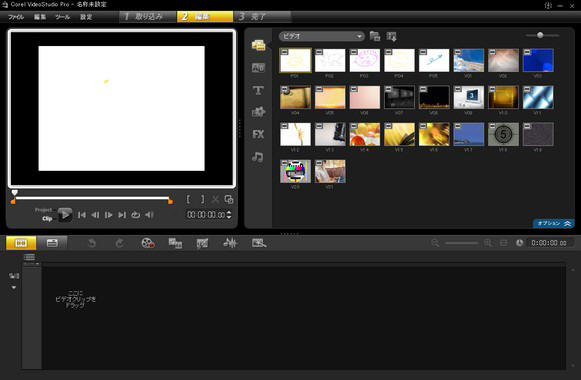
Task: Zoom out the timeline
Action: (x=435, y=243)
